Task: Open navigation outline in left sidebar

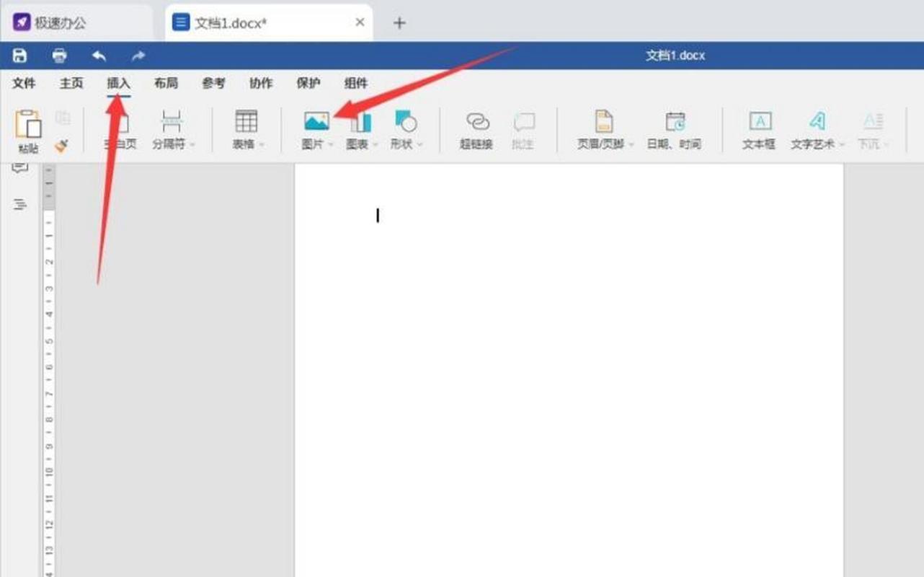Action: click(x=20, y=205)
